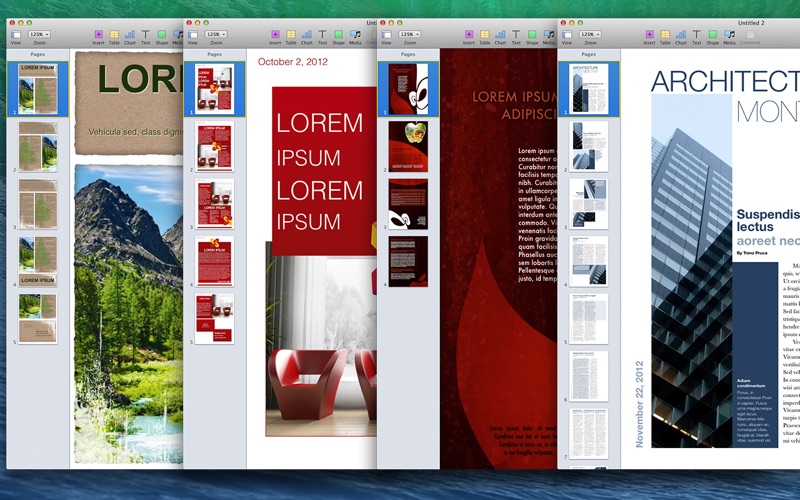Click Table icon in red chair document toolbar
The height and width of the screenshot is (500, 800).
(290, 36)
